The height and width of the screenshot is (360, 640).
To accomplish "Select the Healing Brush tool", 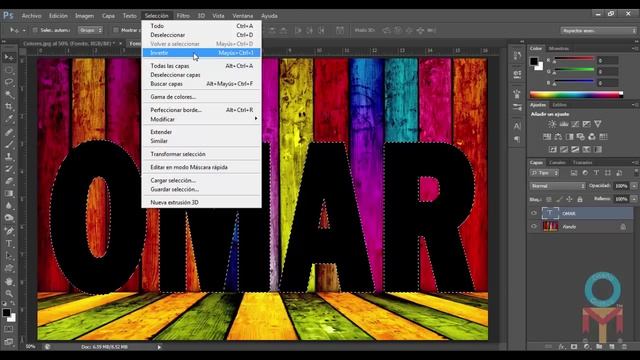I will click(x=9, y=132).
